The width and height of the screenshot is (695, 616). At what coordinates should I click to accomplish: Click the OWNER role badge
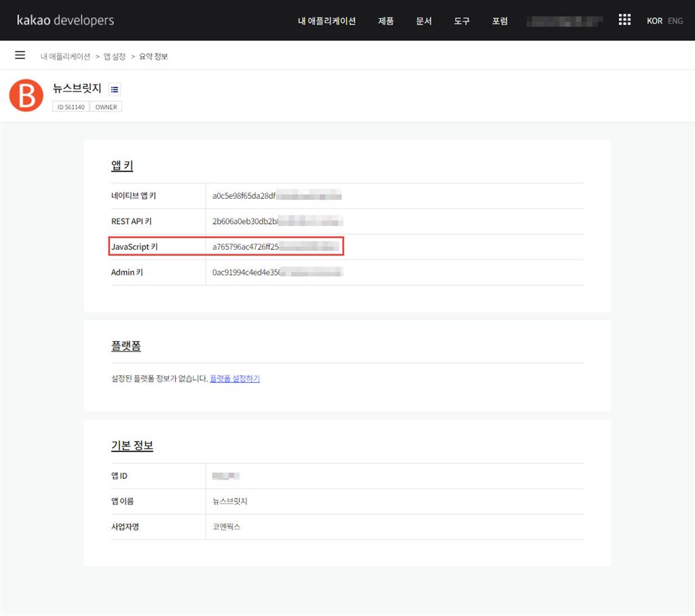pos(106,107)
